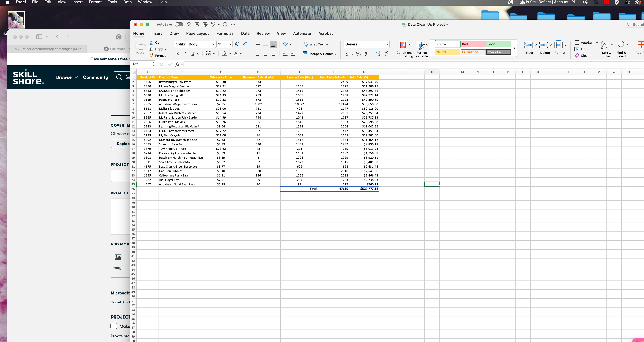Apply the Good cell style

point(499,44)
